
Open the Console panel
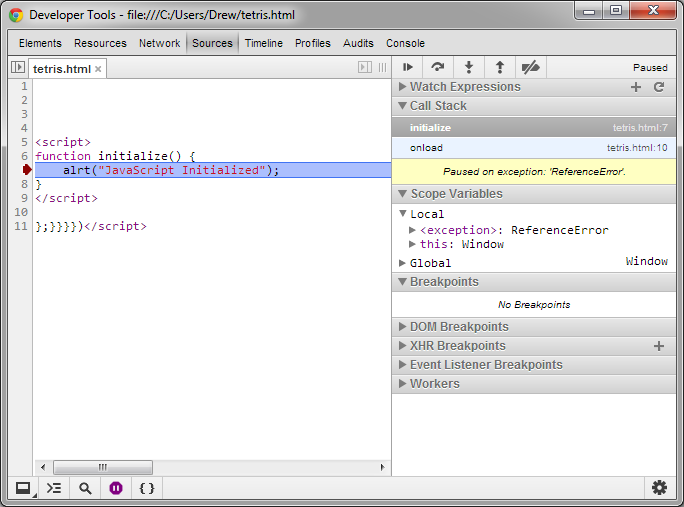click(405, 43)
